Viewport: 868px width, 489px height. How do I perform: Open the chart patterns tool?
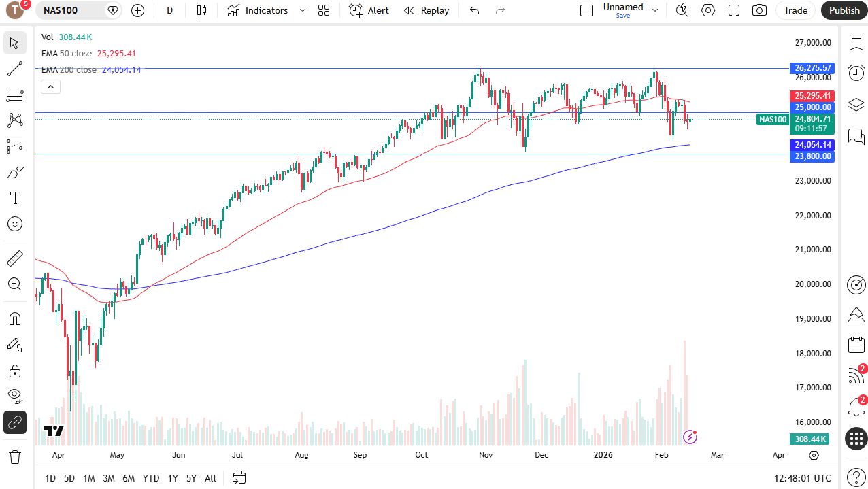coord(14,120)
